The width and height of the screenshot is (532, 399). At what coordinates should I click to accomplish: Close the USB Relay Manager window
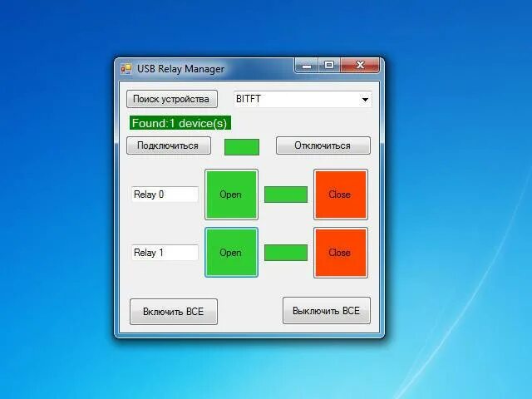360,65
